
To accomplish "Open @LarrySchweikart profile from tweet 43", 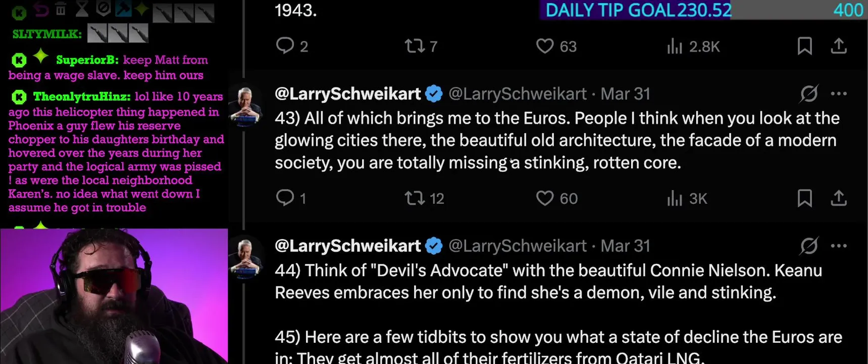I will pos(347,94).
